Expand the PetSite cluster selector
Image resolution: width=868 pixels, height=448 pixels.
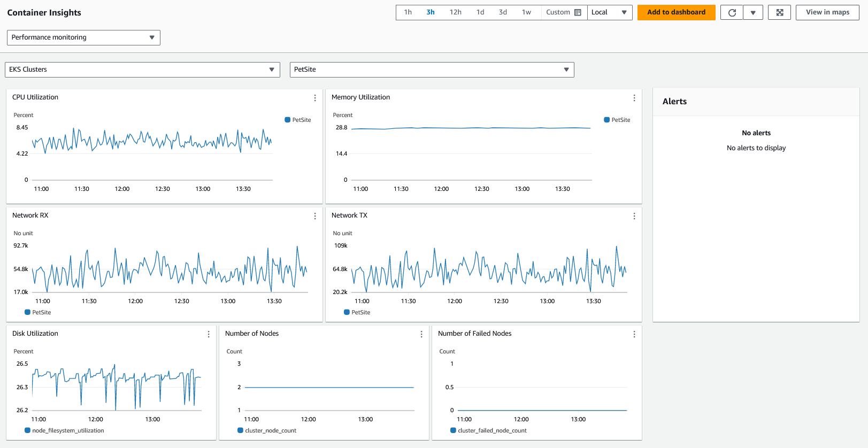click(x=432, y=69)
